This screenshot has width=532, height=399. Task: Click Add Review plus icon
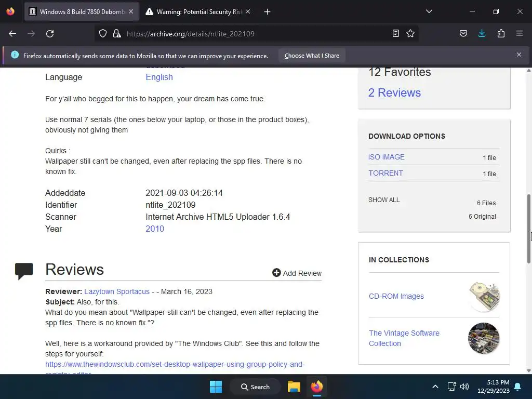pyautogui.click(x=276, y=273)
